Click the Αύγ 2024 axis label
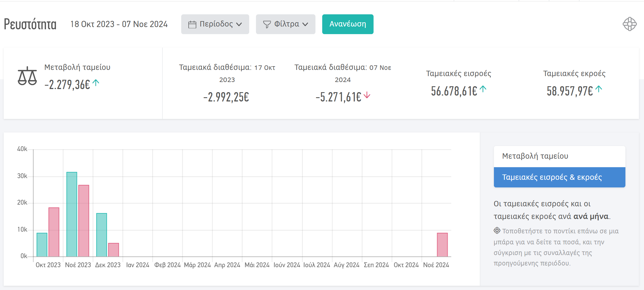This screenshot has width=644, height=290. 347,265
